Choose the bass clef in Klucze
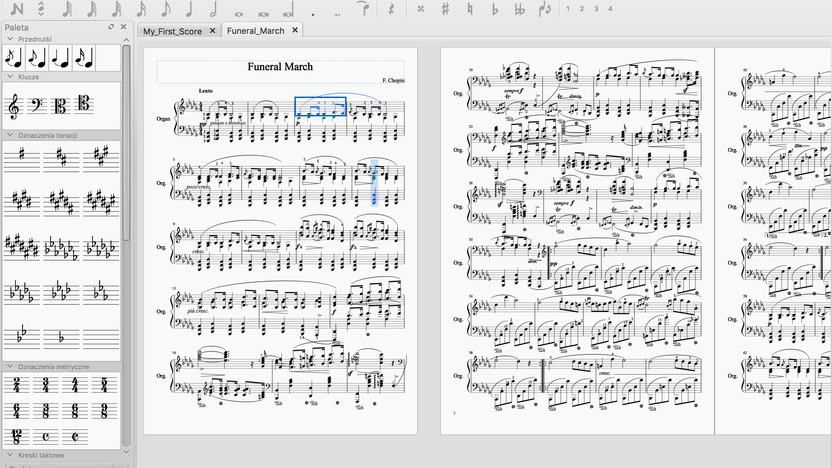Image resolution: width=832 pixels, height=468 pixels. coord(37,106)
